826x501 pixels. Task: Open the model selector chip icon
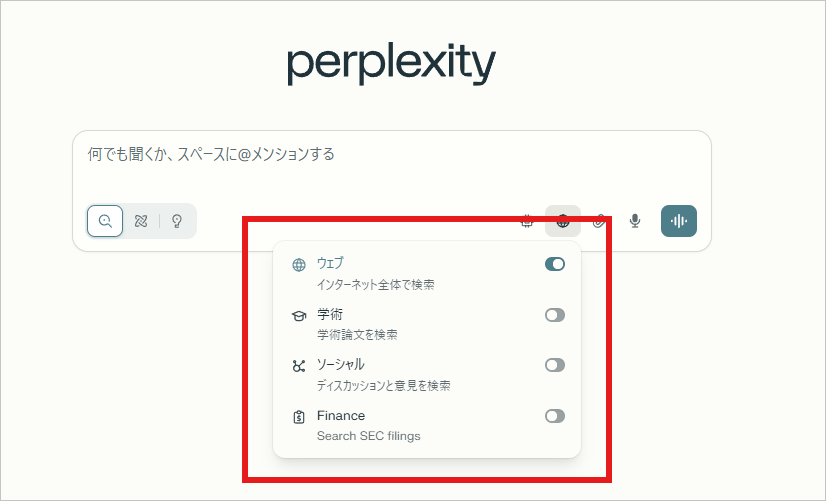(527, 221)
